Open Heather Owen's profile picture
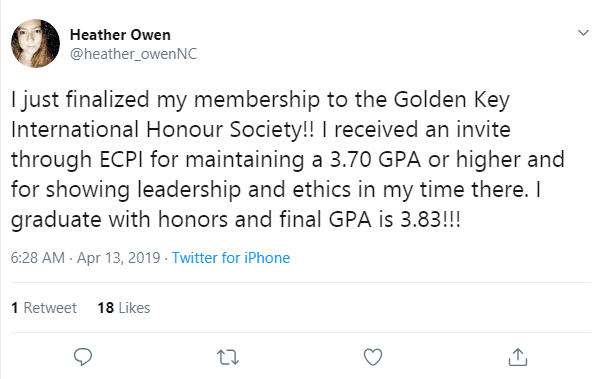 tap(35, 43)
